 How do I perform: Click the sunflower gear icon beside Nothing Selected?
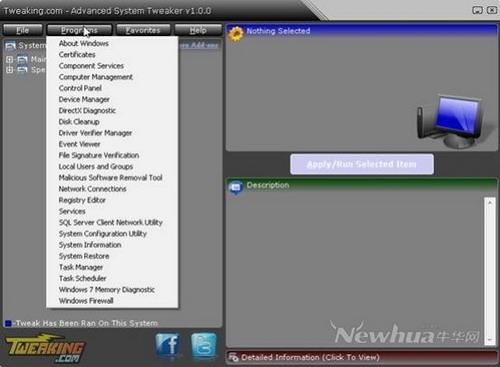[236, 34]
